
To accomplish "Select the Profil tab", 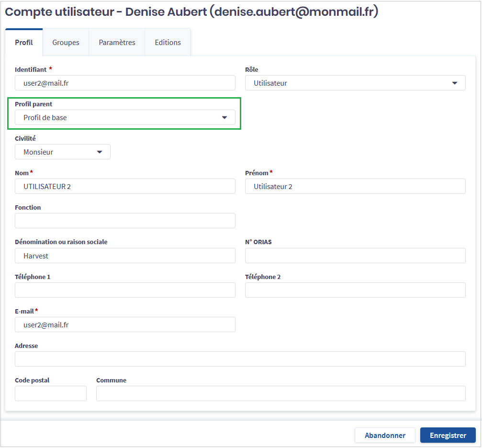I will 24,43.
